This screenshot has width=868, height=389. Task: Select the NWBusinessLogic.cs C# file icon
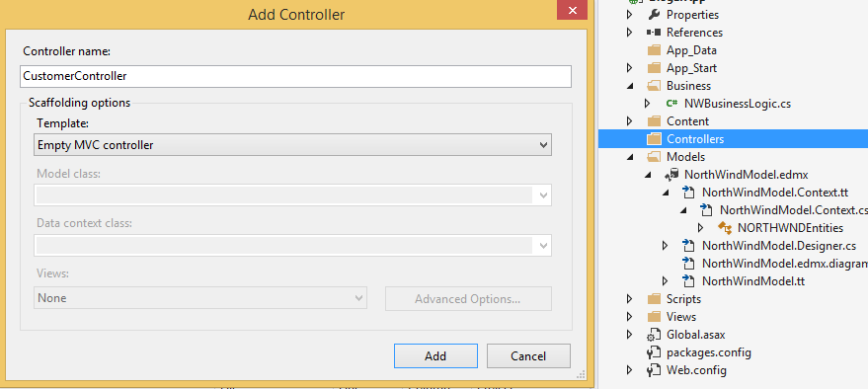coord(672,104)
